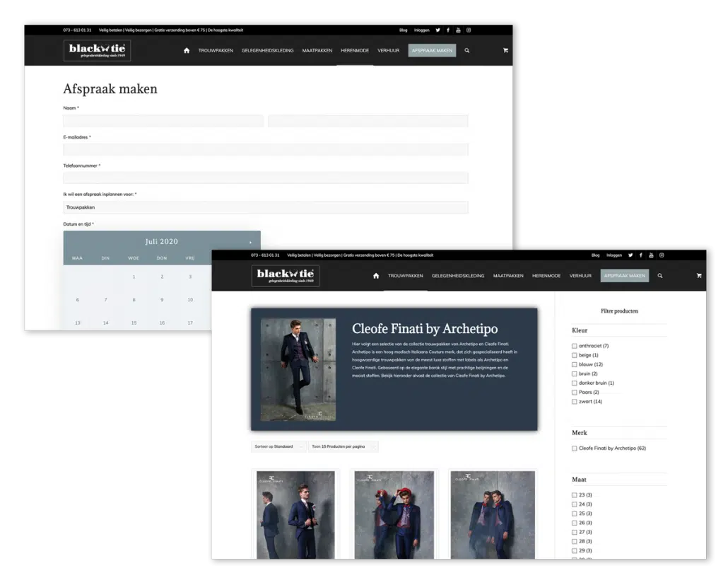Go to next month in Juli 2020 calendar
This screenshot has height=585, width=728.
point(250,242)
